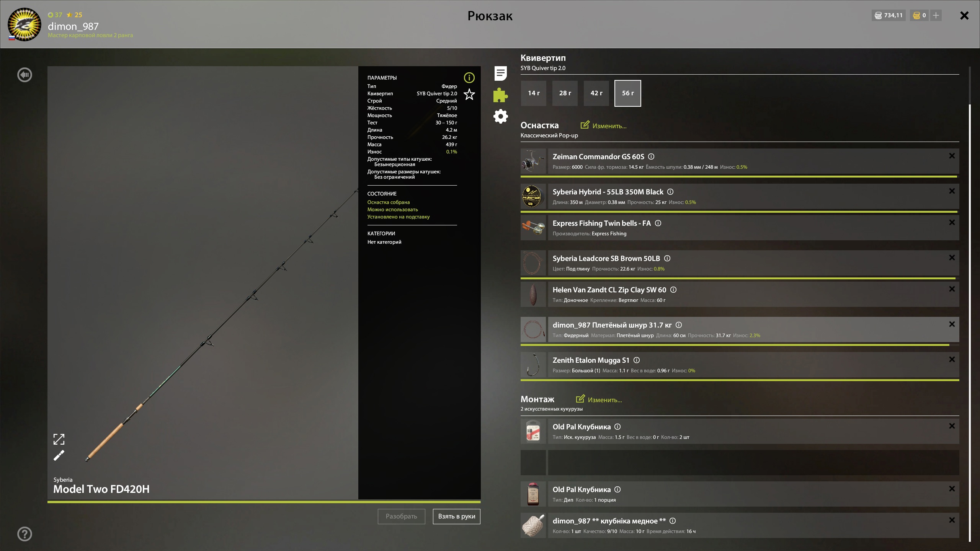Click the Zenith Etalon Mugga S1 hook thumbnail
The image size is (980, 551).
point(533,365)
